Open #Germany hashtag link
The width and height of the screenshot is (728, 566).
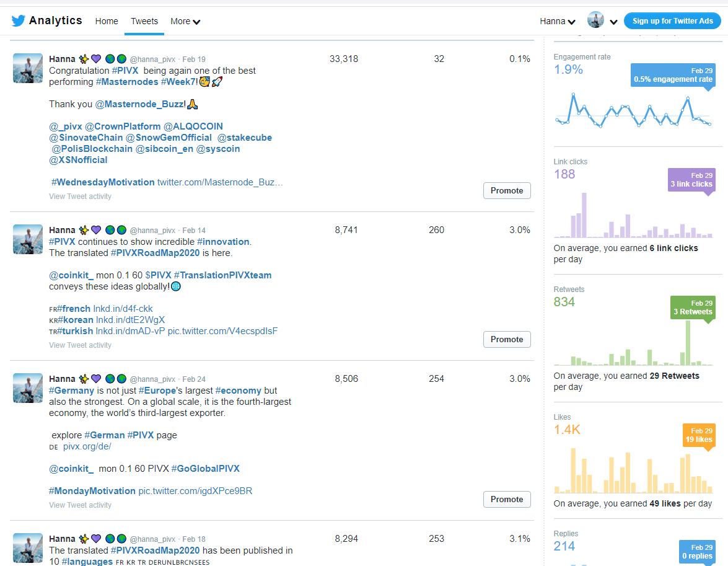tap(71, 391)
